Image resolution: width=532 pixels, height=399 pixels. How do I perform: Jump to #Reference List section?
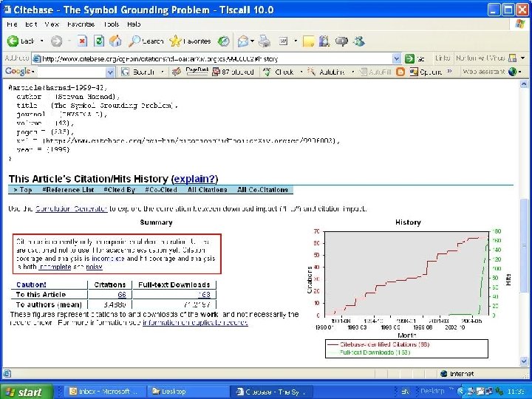coord(68,190)
